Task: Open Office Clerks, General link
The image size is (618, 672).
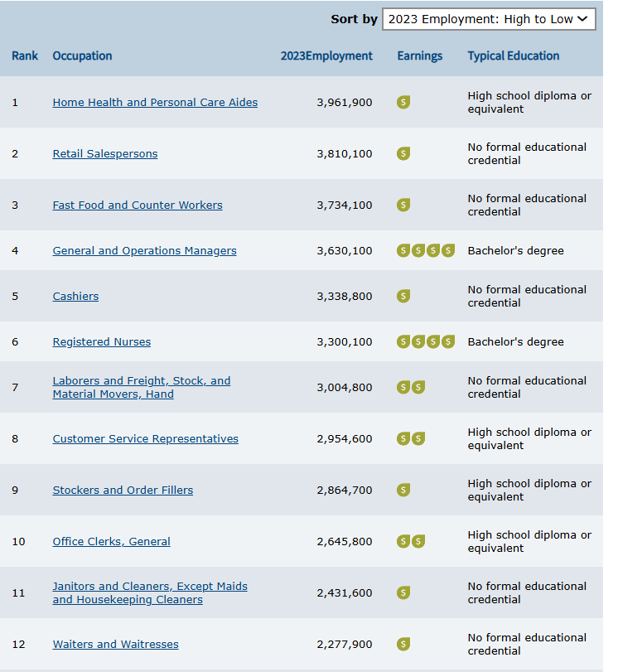Action: click(x=112, y=542)
